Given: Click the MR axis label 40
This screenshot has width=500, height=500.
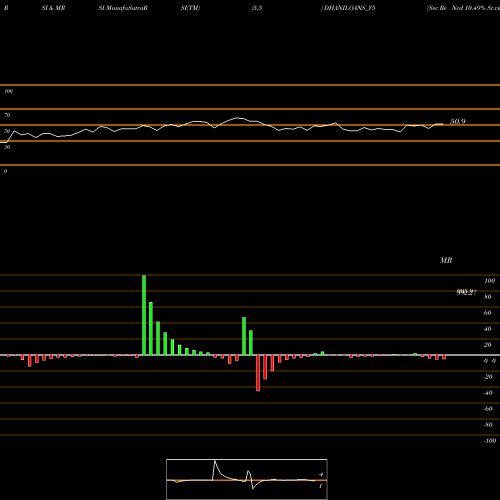Looking at the screenshot, I should [x=488, y=329].
